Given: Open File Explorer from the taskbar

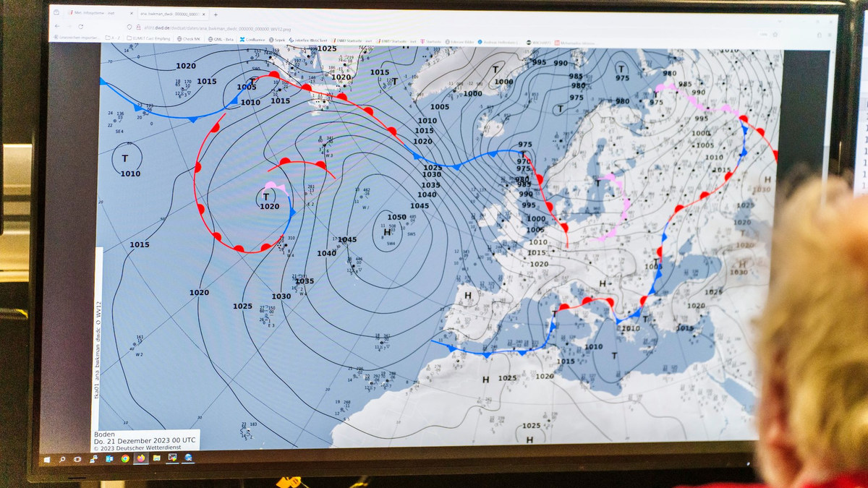Looking at the screenshot, I should click(156, 458).
